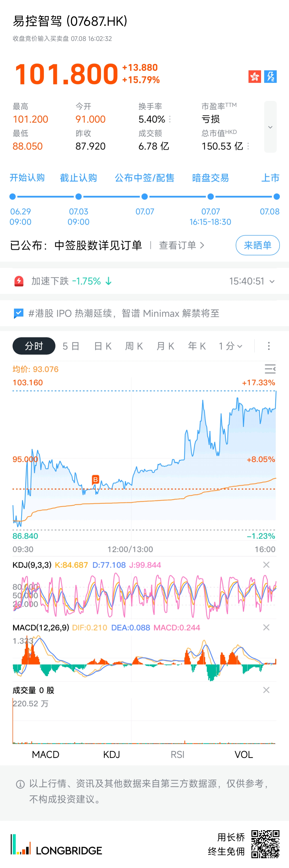The image size is (289, 868).
Task: Tap the info icon beside disclaimer
Action: 20,784
